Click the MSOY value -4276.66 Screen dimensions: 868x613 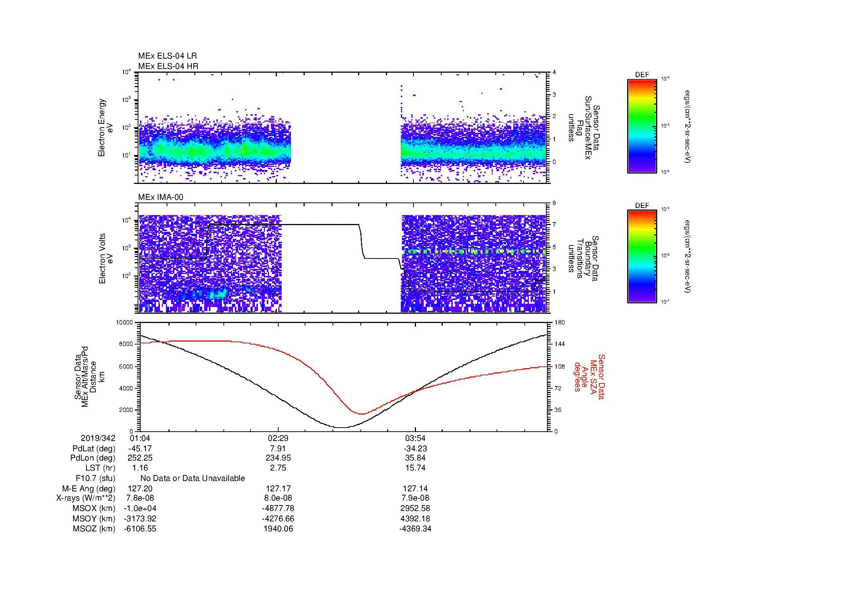point(278,518)
